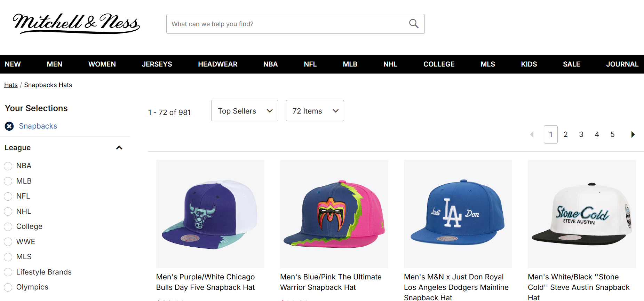Click current page 1 button
Image resolution: width=644 pixels, height=301 pixels.
[x=551, y=134]
